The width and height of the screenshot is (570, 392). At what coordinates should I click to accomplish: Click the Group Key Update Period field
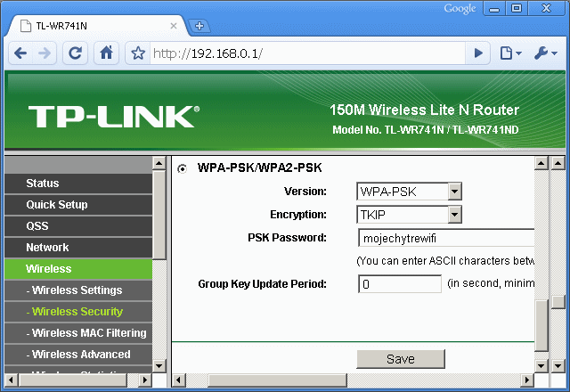click(400, 284)
